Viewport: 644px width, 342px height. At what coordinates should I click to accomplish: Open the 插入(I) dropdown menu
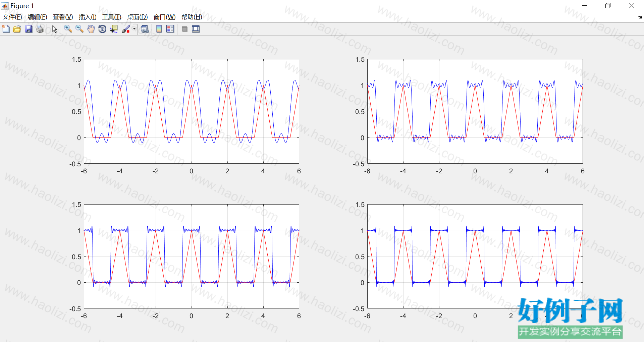88,17
